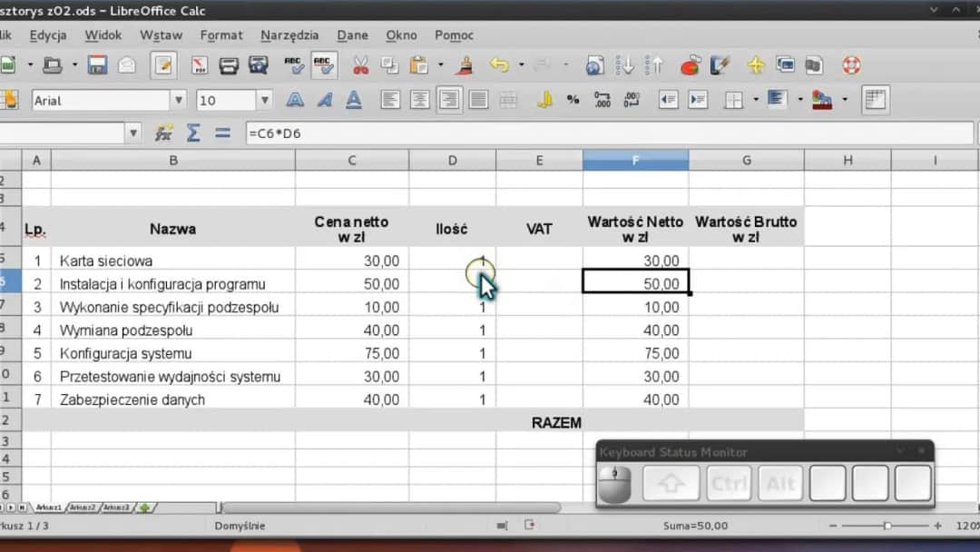Toggle AutoSpellcheck on the toolbar
980x552 pixels.
pyautogui.click(x=324, y=65)
